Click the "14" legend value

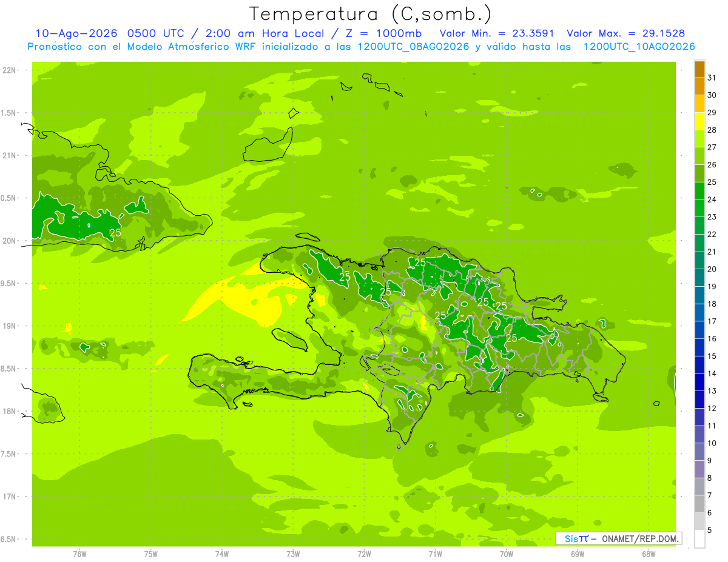click(x=712, y=373)
